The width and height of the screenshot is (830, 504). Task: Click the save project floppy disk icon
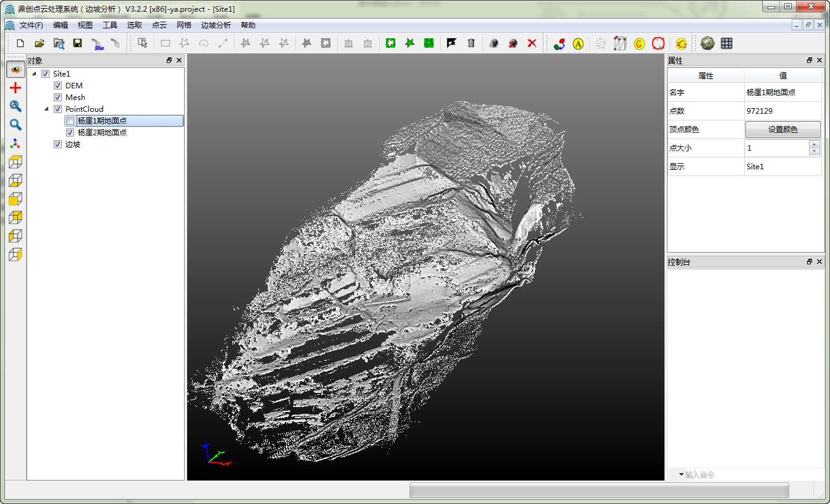77,43
